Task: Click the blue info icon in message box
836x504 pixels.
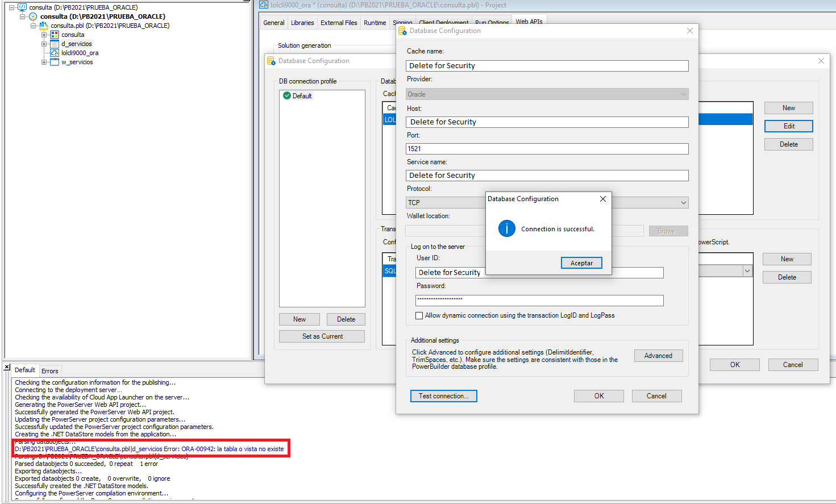Action: pyautogui.click(x=506, y=228)
